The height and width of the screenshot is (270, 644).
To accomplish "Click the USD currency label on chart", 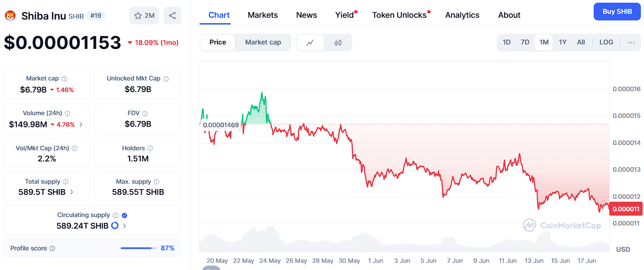I will [623, 249].
